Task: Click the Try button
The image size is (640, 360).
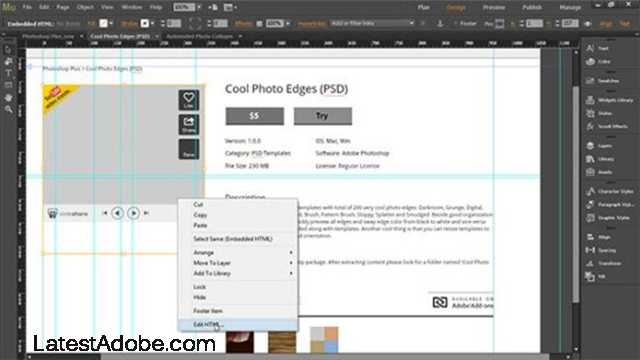Action: (x=322, y=116)
